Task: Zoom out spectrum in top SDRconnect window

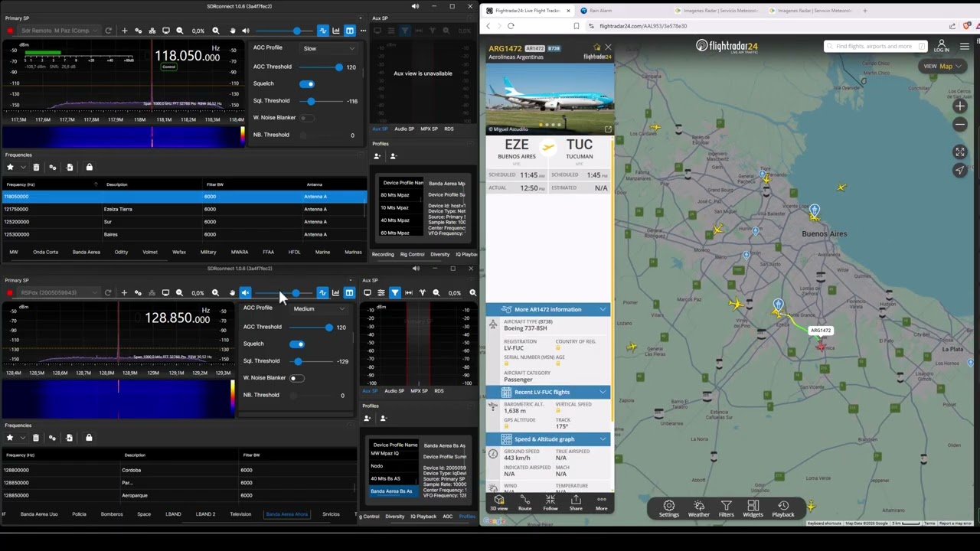Action: pos(180,31)
